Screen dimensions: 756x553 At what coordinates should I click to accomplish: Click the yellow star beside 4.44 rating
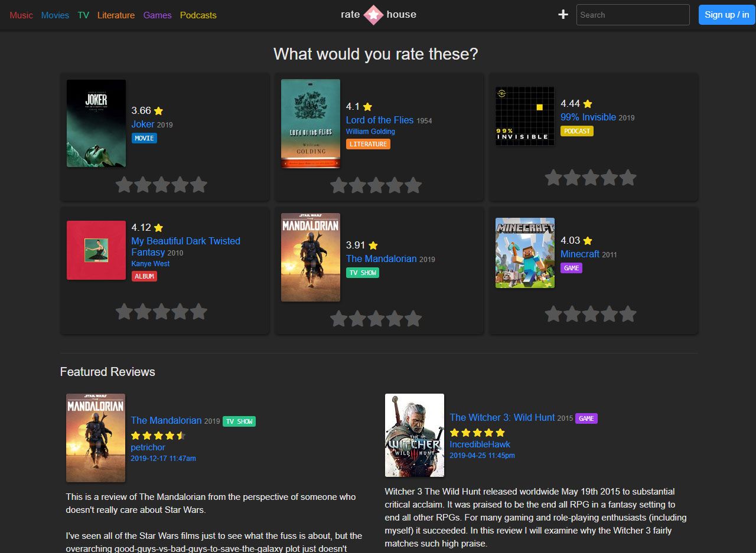click(587, 104)
